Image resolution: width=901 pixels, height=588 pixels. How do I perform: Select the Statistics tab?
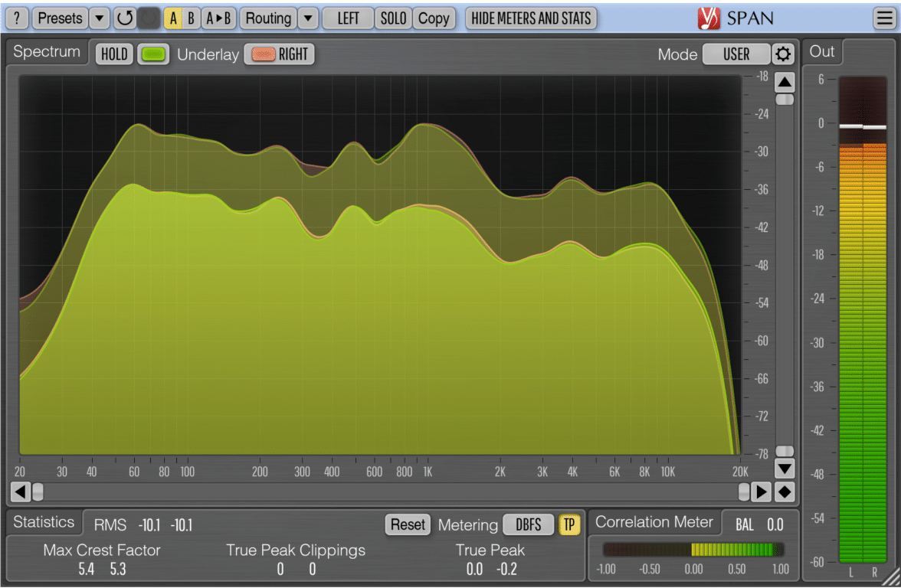[44, 522]
